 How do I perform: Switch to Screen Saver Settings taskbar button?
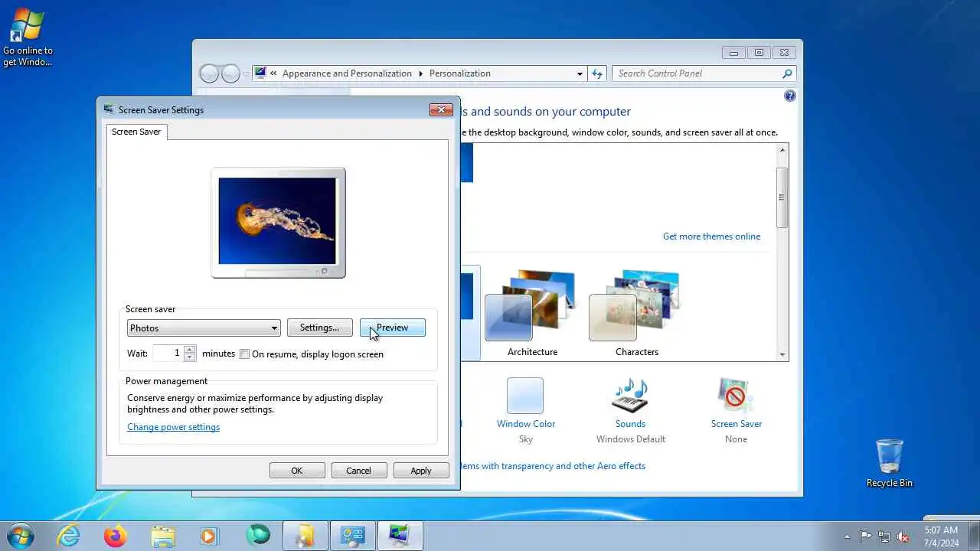tap(400, 536)
